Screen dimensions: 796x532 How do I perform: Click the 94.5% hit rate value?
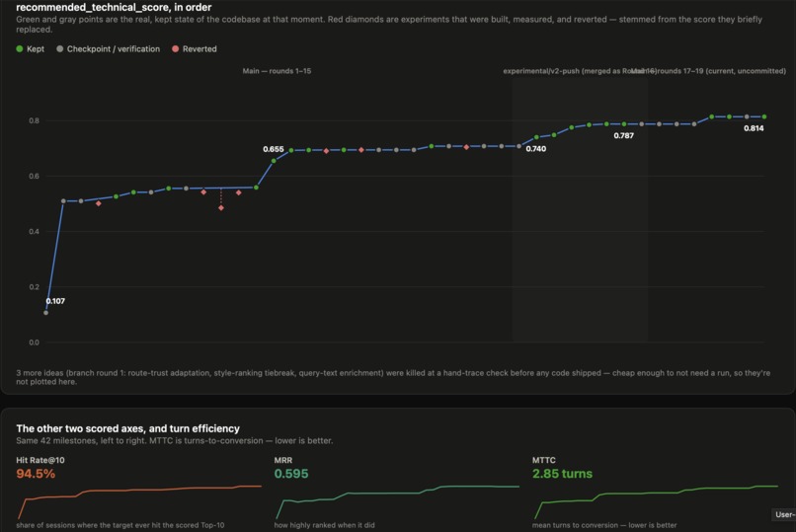tap(36, 474)
